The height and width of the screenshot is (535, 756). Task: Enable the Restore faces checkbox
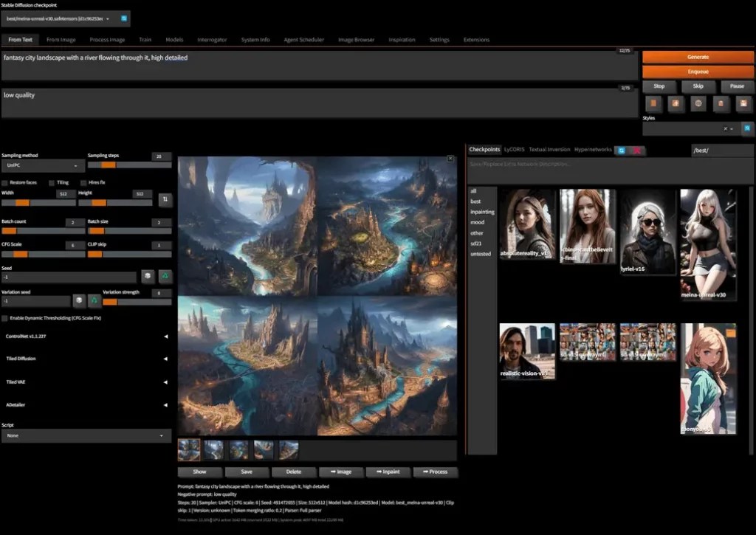tap(5, 183)
